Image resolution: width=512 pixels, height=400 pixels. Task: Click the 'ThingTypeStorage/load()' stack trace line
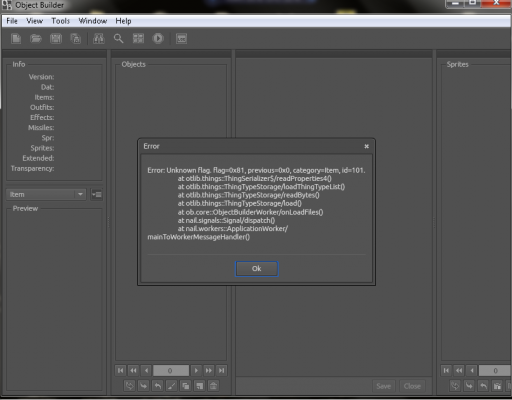click(x=240, y=204)
